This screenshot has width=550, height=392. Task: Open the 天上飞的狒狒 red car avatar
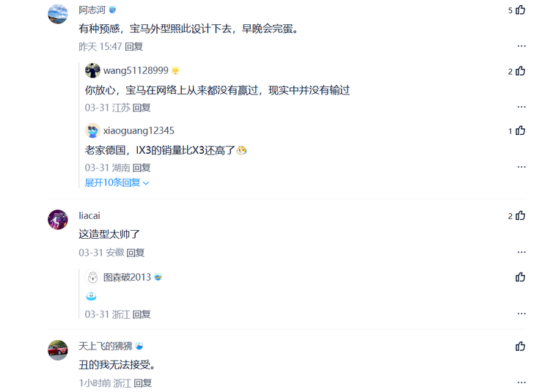[x=58, y=350]
